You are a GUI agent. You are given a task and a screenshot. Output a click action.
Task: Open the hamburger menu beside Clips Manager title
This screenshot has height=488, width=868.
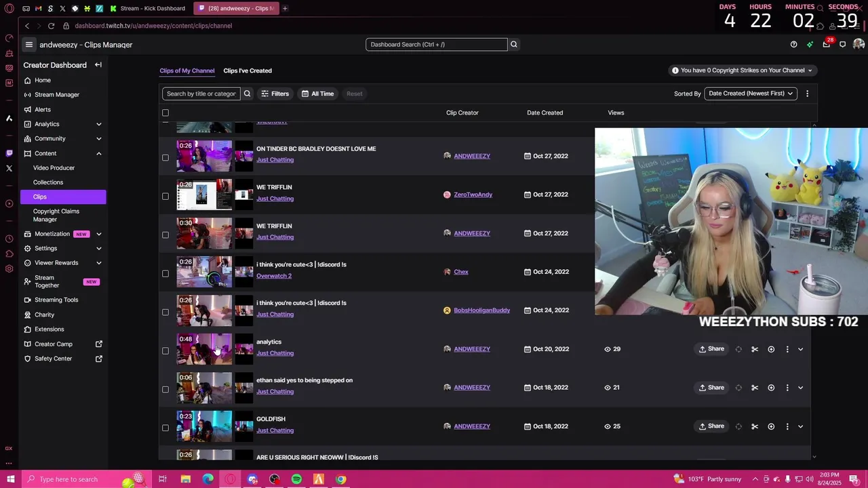(28, 45)
